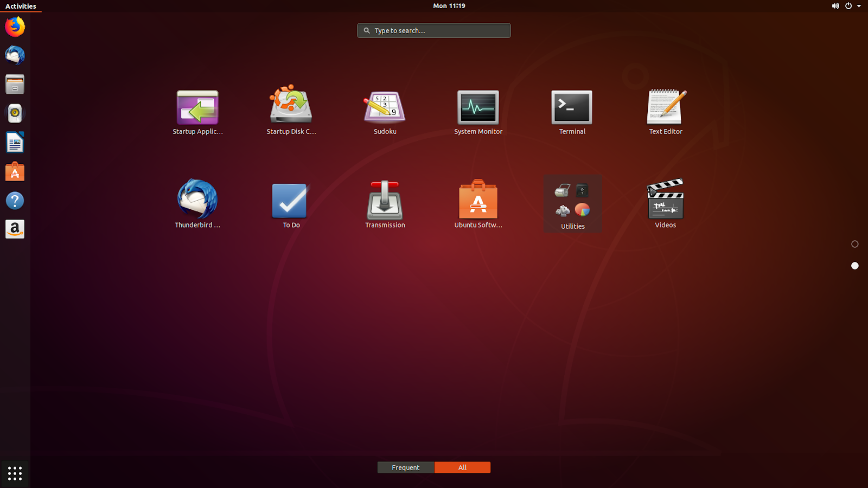868x488 pixels.
Task: Launch Rhythmbox from the dock
Action: click(15, 113)
